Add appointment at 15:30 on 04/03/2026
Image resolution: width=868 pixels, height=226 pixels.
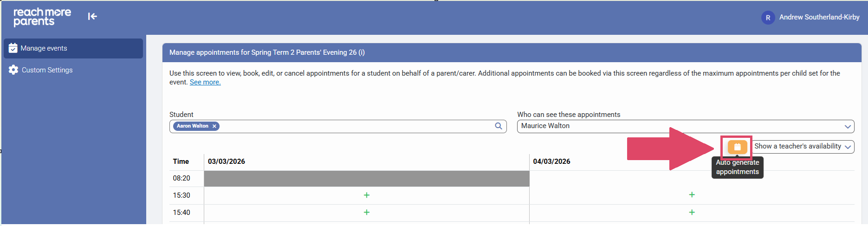pos(692,195)
